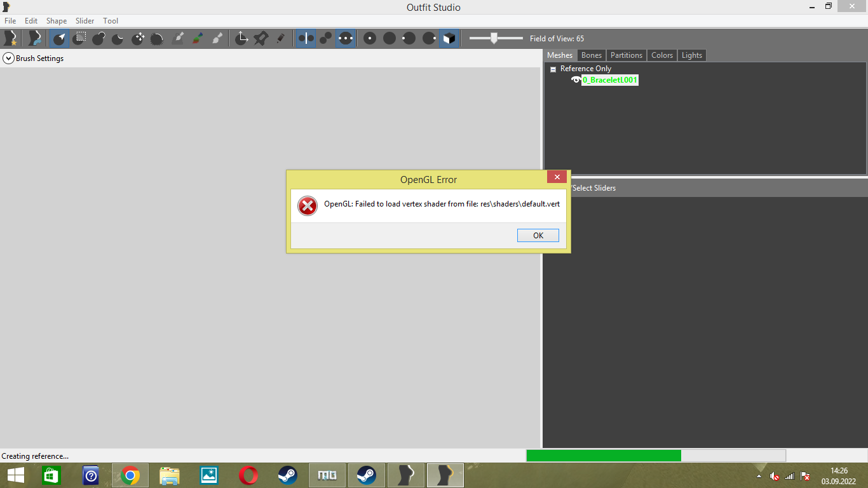Activate the Smooth brush tool

[x=158, y=38]
